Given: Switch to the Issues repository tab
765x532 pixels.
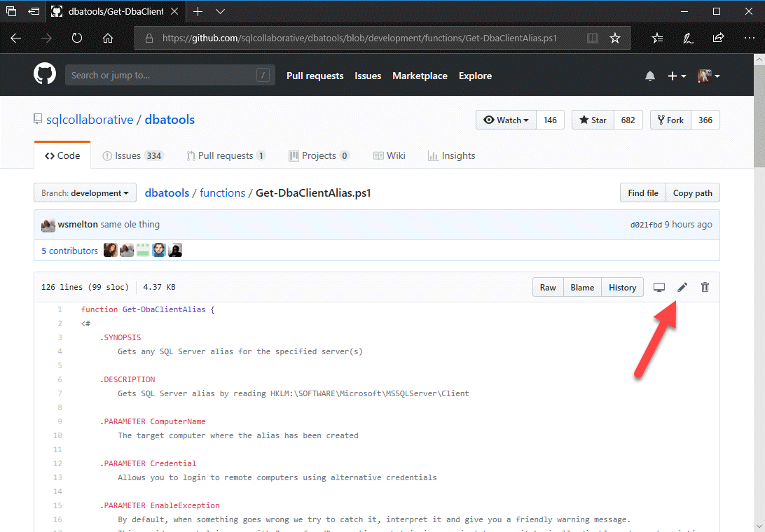Looking at the screenshot, I should pyautogui.click(x=133, y=155).
